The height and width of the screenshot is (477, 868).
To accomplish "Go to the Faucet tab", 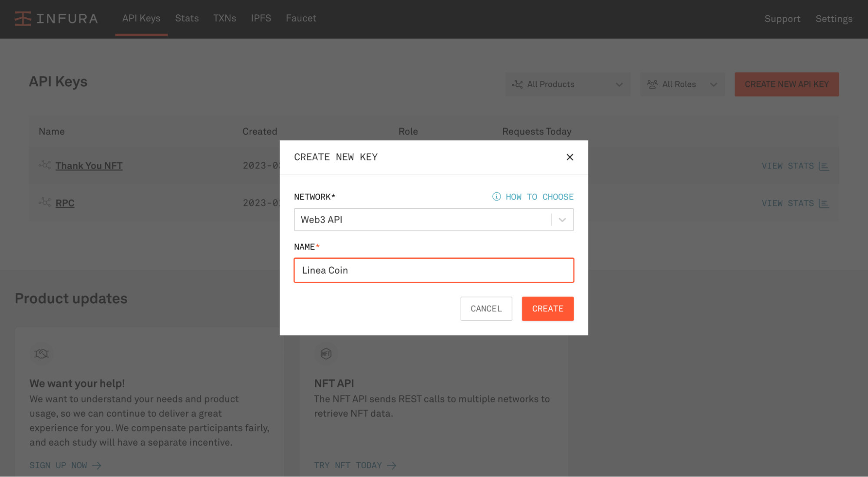I will coord(301,18).
